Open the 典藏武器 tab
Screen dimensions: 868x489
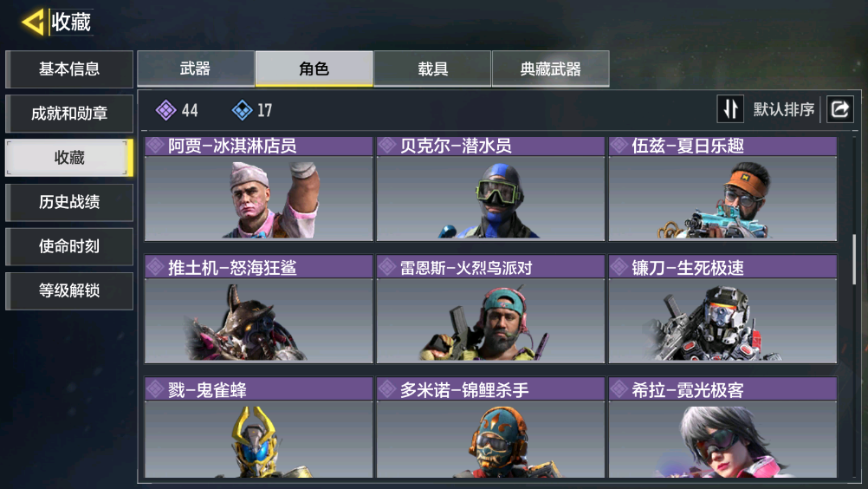(551, 68)
